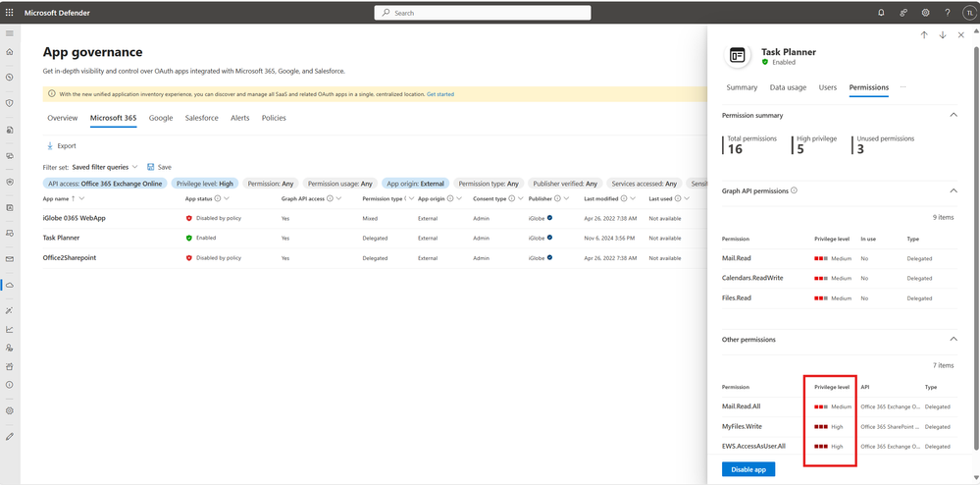Switch to the Google tab
The image size is (980, 485).
pos(161,118)
